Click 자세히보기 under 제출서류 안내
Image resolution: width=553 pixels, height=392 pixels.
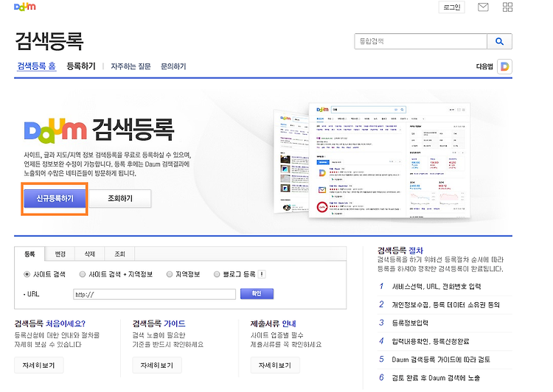point(275,365)
